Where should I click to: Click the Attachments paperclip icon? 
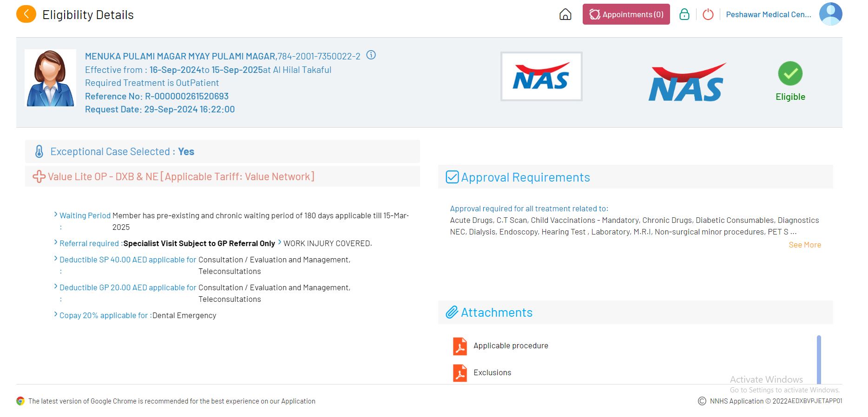pos(452,312)
